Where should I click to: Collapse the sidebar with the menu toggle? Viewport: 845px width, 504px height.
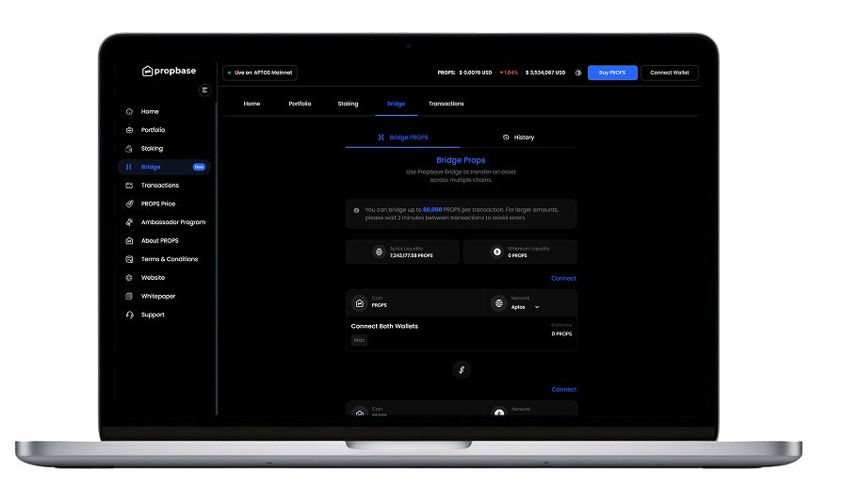click(x=204, y=90)
